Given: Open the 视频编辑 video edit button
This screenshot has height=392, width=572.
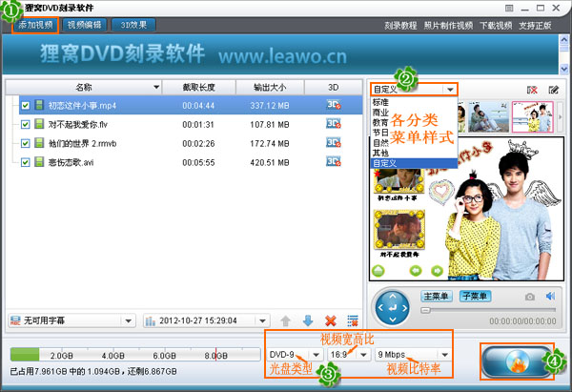Looking at the screenshot, I should point(84,25).
